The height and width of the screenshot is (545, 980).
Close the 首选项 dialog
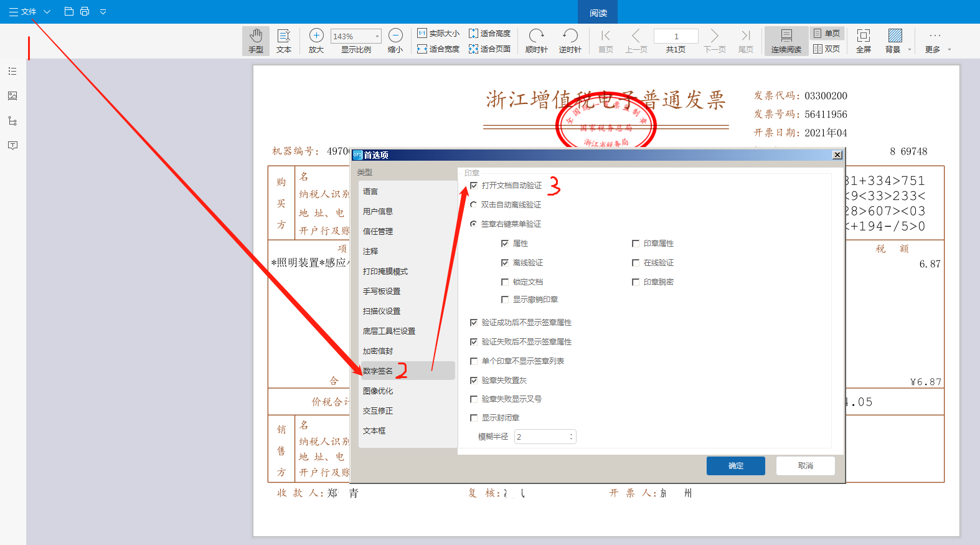(x=837, y=155)
